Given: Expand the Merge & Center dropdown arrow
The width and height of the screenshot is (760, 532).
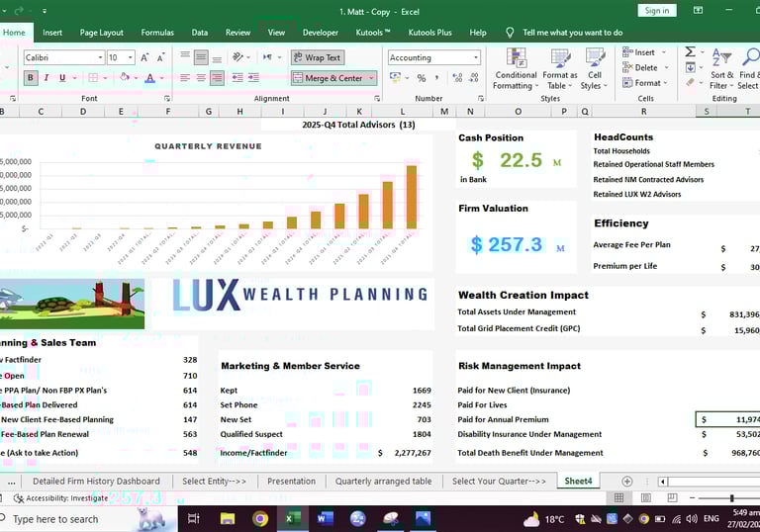Looking at the screenshot, I should [371, 78].
